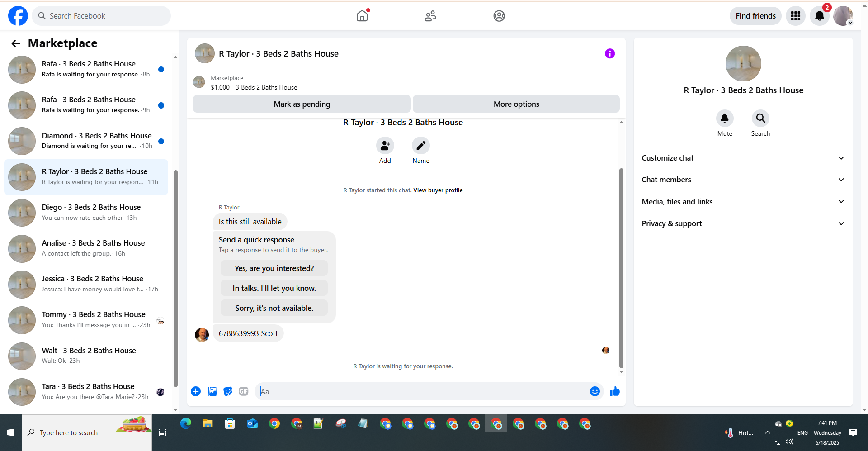This screenshot has height=451, width=868.
Task: Show hidden system tray icons
Action: (x=768, y=433)
